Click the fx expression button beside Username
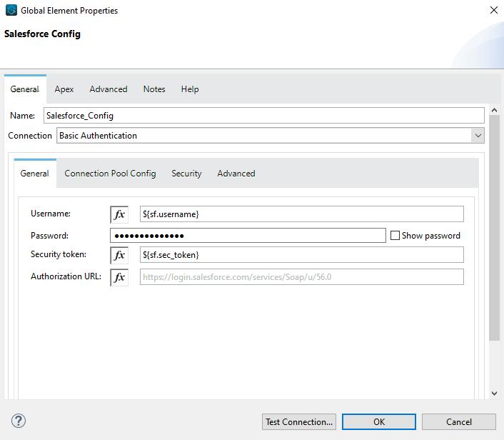This screenshot has height=440, width=504. click(119, 214)
